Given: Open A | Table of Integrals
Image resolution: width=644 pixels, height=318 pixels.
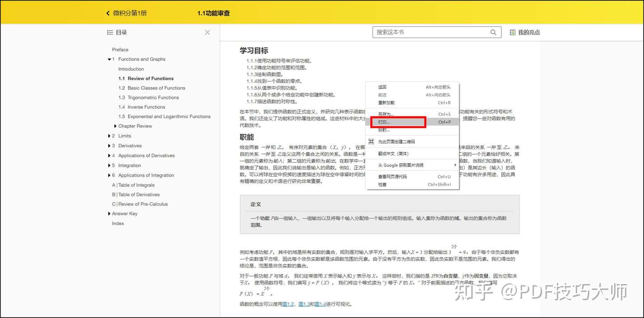Looking at the screenshot, I should tap(133, 185).
